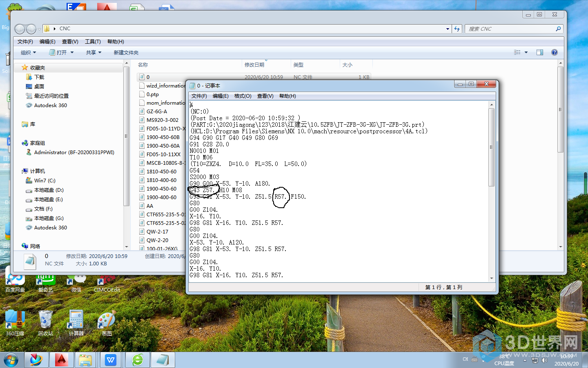The image size is (588, 368).
Task: Open the 组织 dropdown menu
Action: 29,52
